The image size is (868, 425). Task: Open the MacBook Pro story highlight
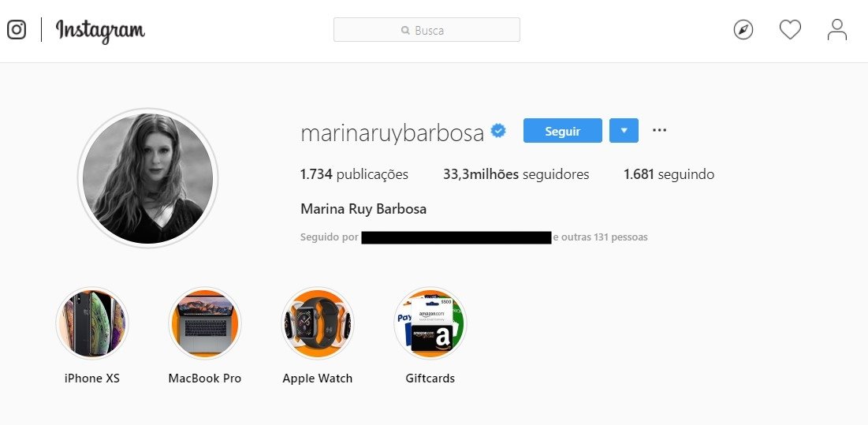(205, 323)
